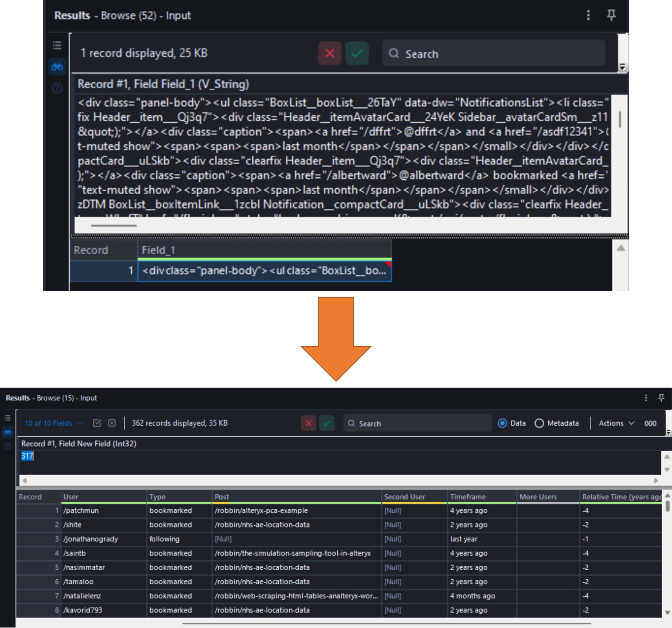Click the pin icon in the top Results panel
Screen dimensions: 672x628
click(x=611, y=15)
